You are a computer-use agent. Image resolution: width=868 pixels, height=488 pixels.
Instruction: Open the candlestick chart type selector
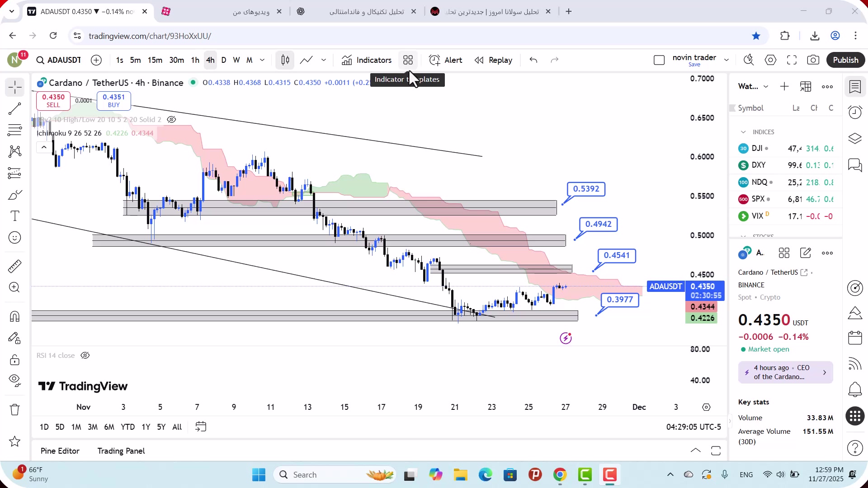click(x=285, y=60)
